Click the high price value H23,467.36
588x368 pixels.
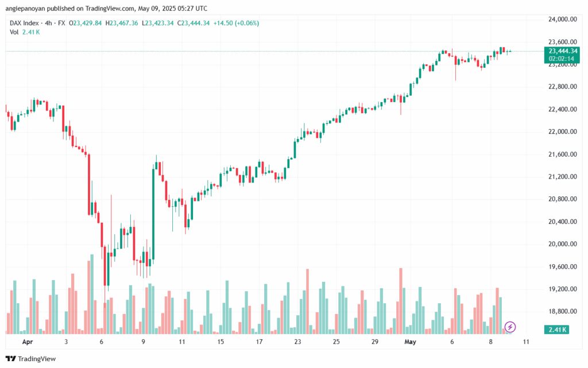tap(122, 23)
